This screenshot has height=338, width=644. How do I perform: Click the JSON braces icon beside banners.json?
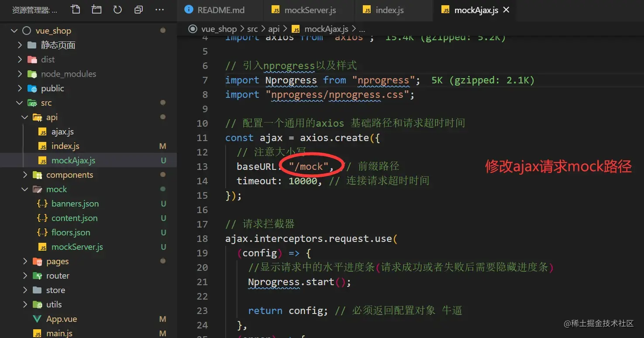click(x=42, y=203)
